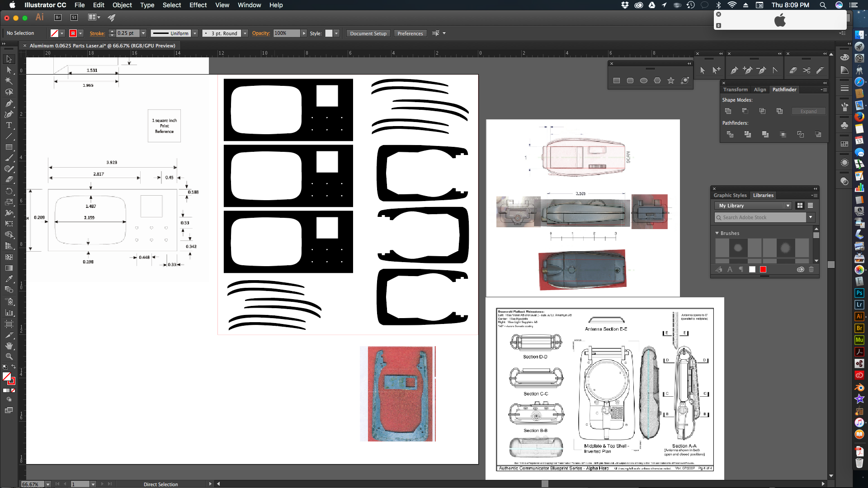
Task: Select the Line Segment tool
Action: [x=9, y=136]
